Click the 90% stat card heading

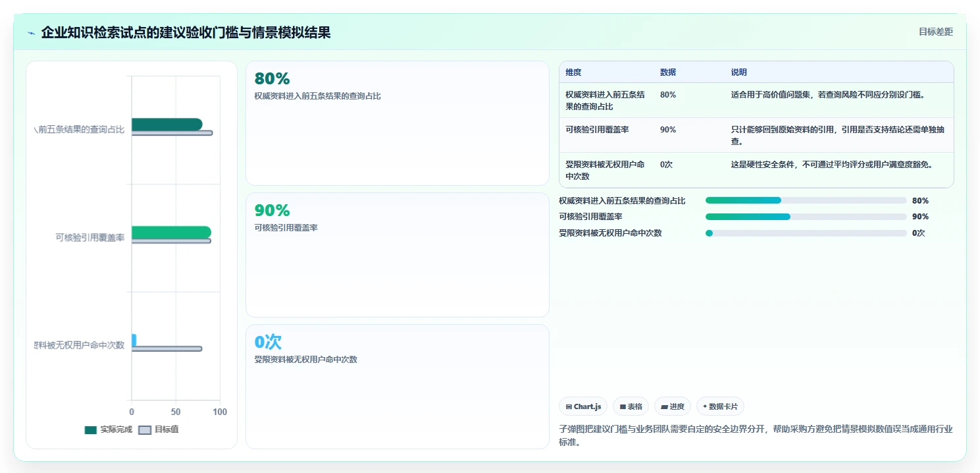pyautogui.click(x=272, y=211)
